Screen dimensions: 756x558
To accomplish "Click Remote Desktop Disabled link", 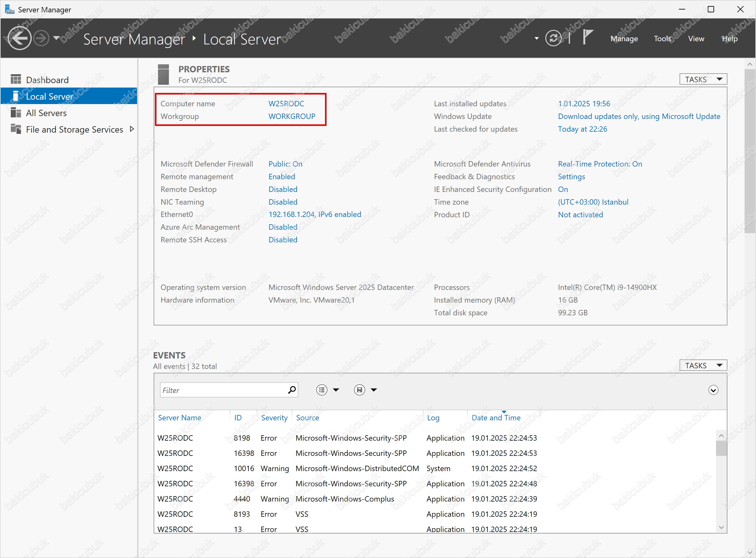I will (283, 189).
